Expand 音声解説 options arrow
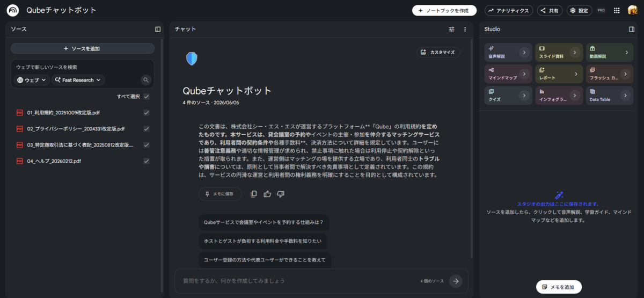644x298 pixels. tap(524, 53)
